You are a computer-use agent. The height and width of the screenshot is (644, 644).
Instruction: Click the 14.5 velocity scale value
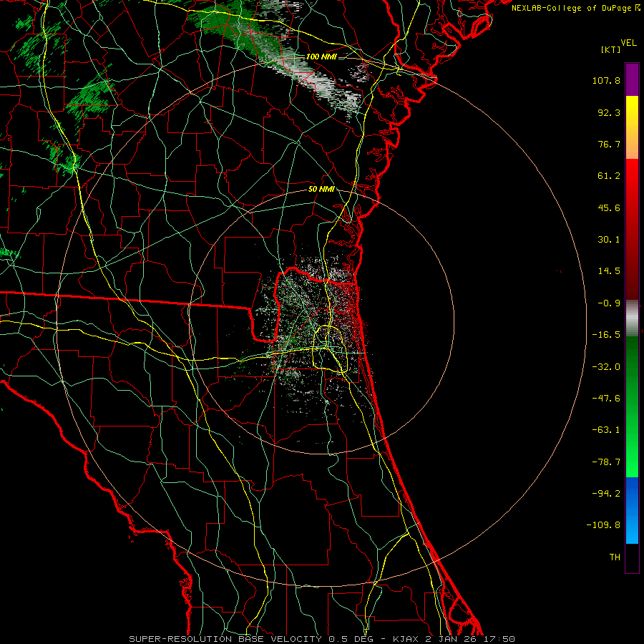click(609, 271)
